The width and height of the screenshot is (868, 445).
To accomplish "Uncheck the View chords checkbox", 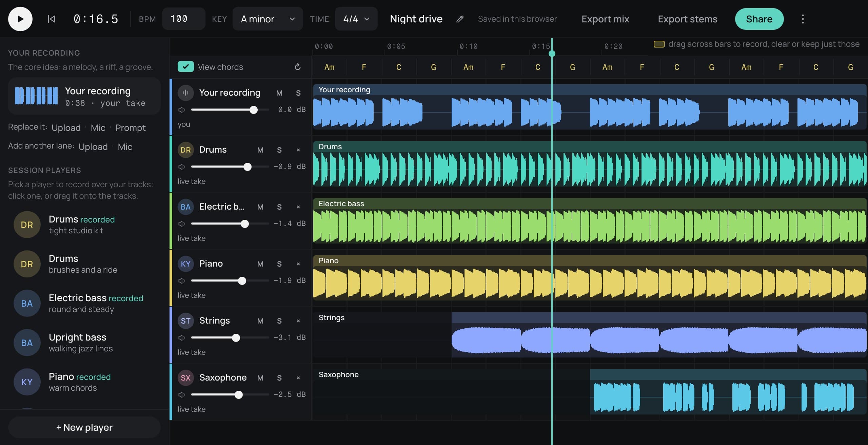I will point(186,67).
